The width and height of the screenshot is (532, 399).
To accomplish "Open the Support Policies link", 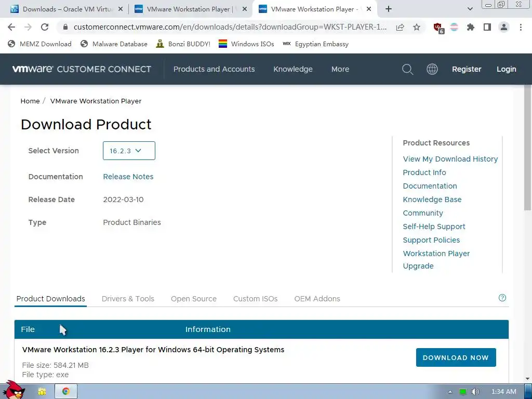I will point(431,240).
